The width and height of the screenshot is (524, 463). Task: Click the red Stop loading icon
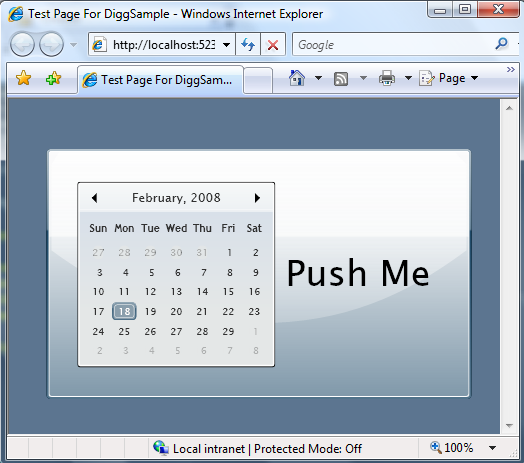pos(273,44)
